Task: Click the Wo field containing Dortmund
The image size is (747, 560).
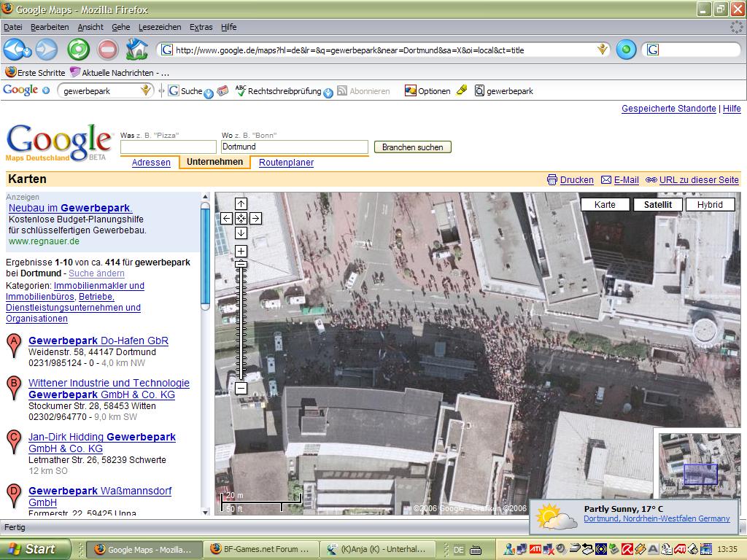Action: click(295, 147)
